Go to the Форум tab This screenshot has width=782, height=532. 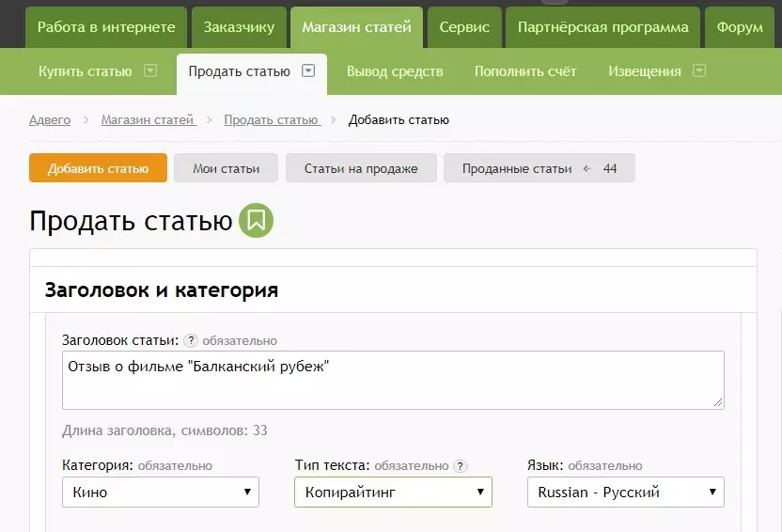coord(740,27)
